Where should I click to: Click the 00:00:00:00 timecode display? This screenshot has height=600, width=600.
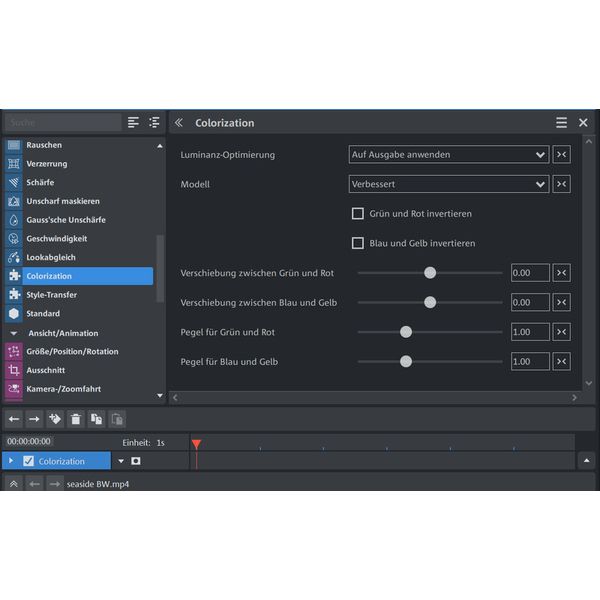point(29,441)
